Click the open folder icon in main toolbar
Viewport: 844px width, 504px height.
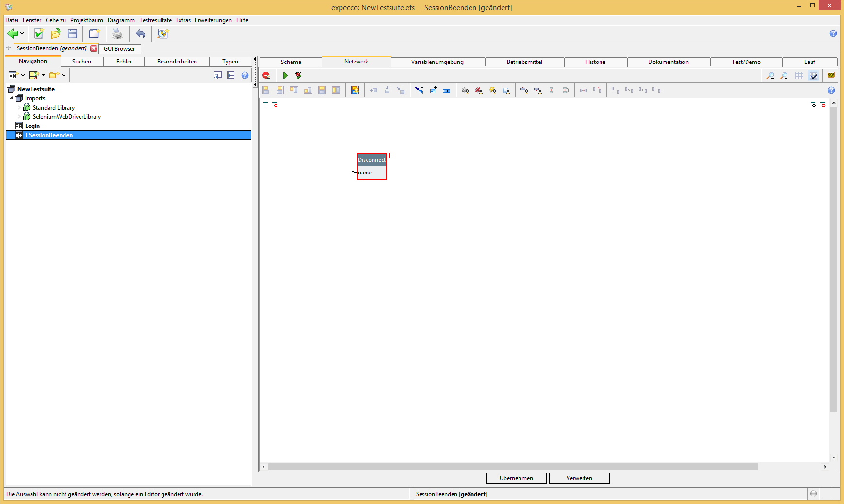tap(56, 33)
